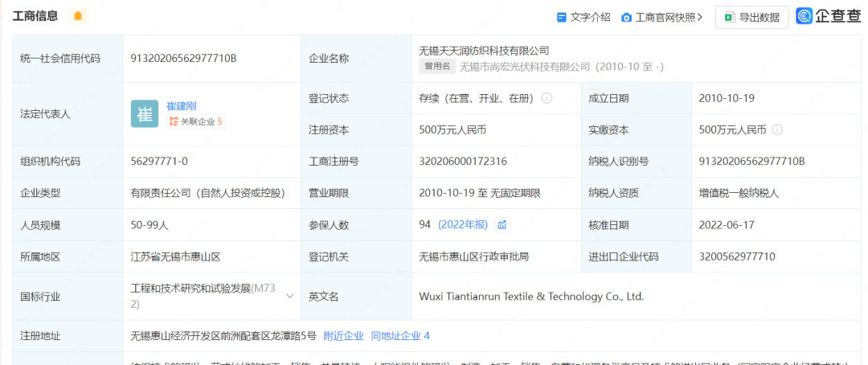Select taxpayer qualification 增值税一般纳税人
The height and width of the screenshot is (365, 868).
(x=739, y=193)
